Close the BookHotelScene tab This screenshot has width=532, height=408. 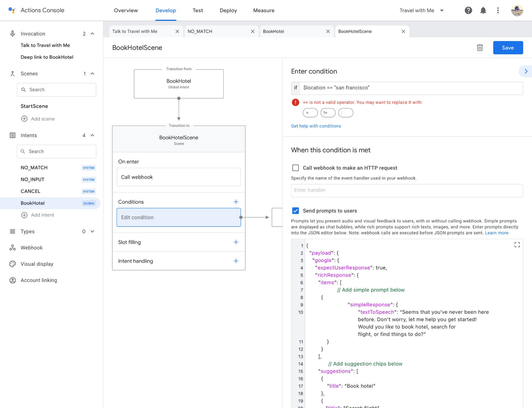(x=403, y=31)
